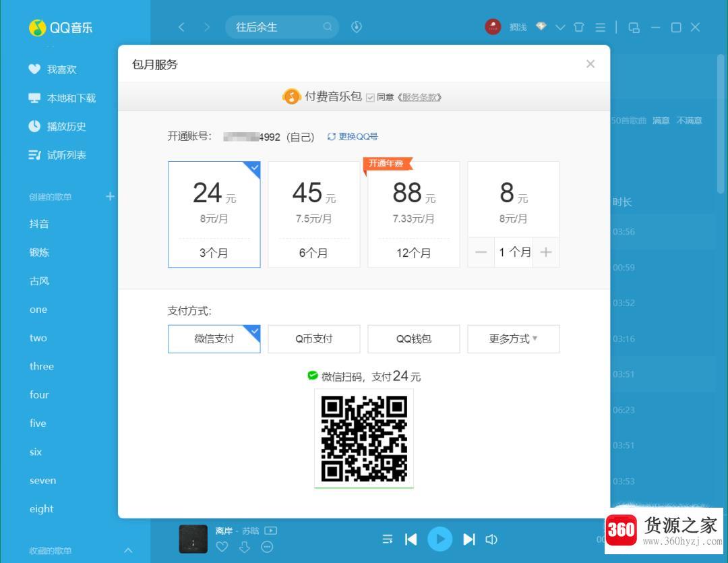Collapse the 收藏的歌单 section

click(x=128, y=550)
